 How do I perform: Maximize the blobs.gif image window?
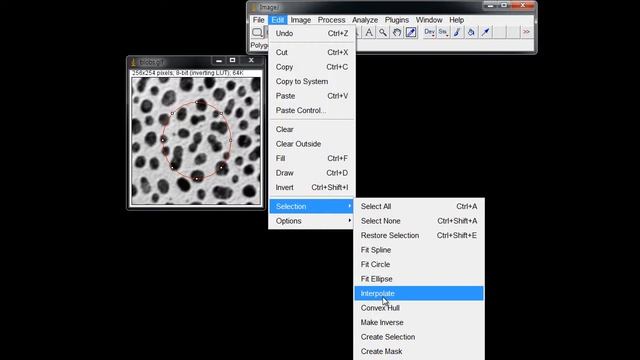[233, 60]
